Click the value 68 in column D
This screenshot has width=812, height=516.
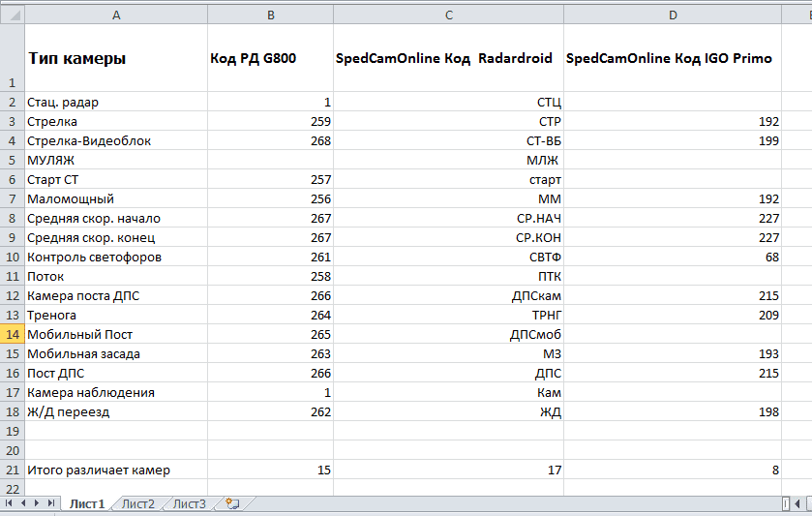click(x=673, y=257)
